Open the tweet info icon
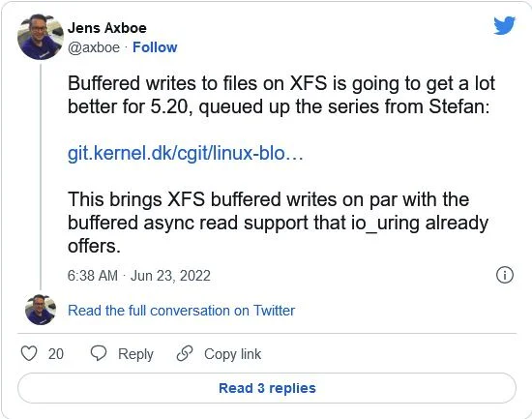This screenshot has width=532, height=419. point(505,275)
